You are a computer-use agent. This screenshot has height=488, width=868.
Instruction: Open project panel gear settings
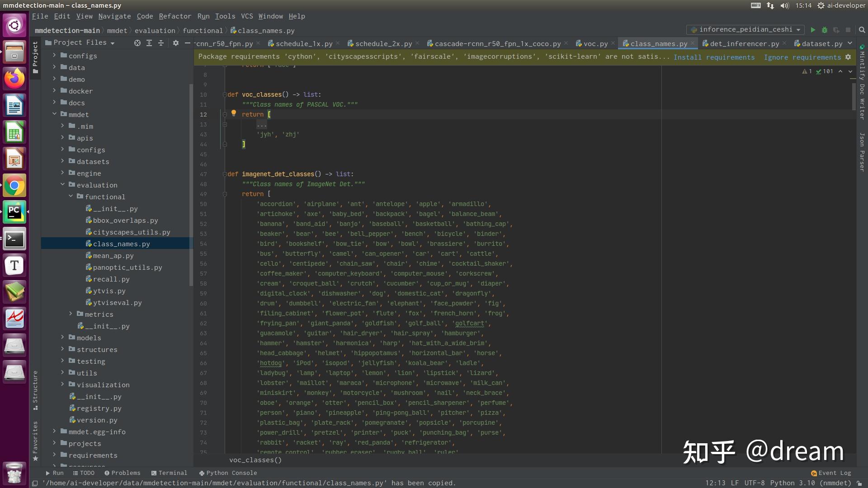(176, 43)
